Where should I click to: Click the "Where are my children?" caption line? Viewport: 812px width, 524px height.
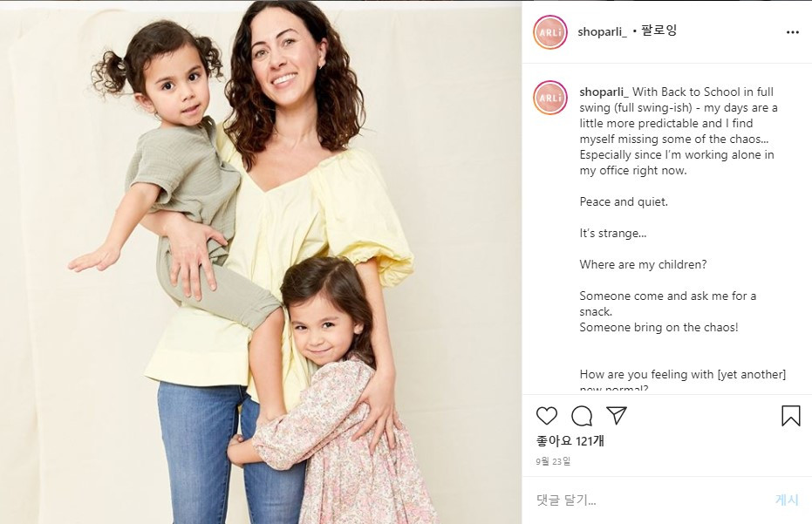[x=643, y=264]
